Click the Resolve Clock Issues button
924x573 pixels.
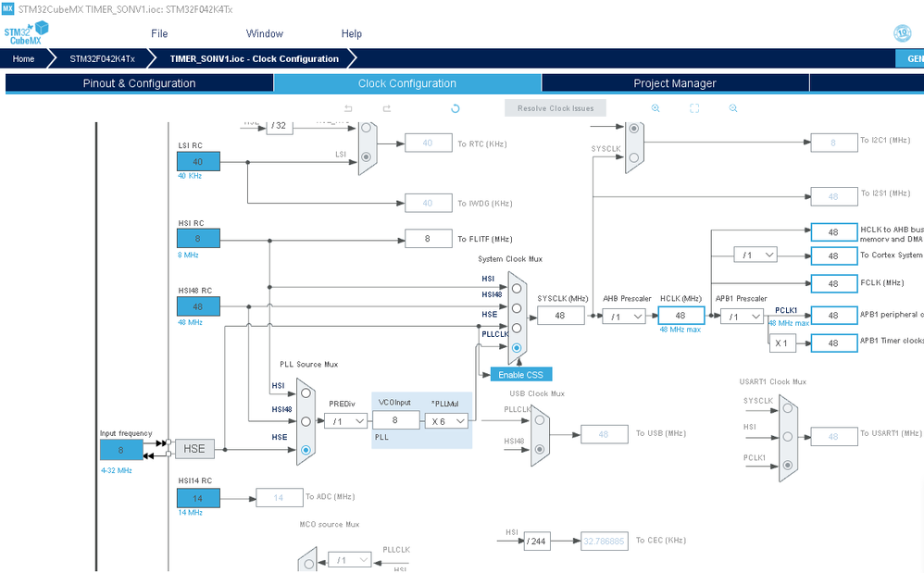(x=556, y=108)
